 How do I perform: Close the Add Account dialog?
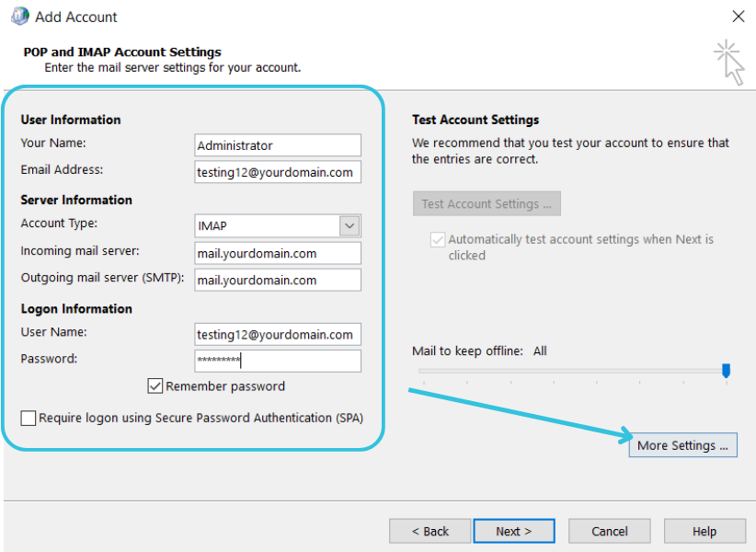click(738, 17)
